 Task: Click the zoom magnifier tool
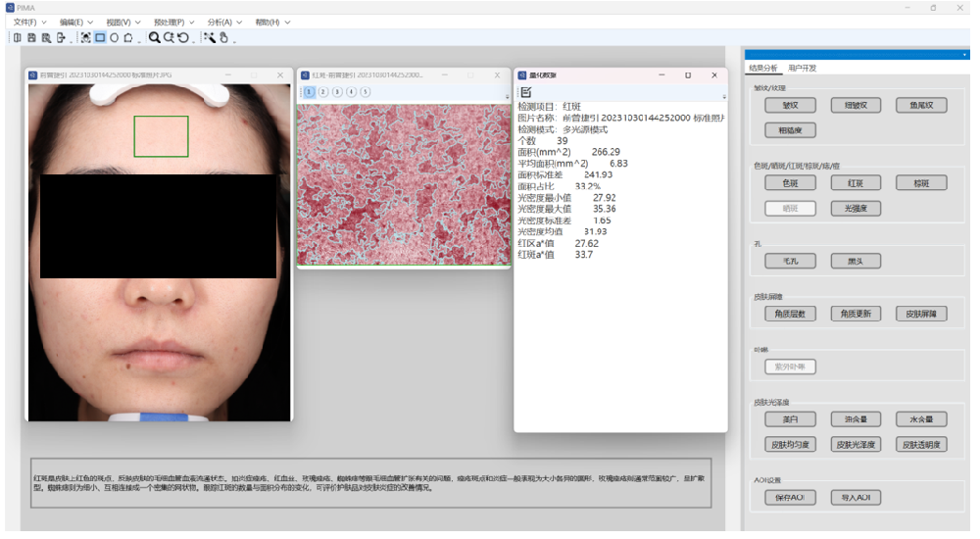154,37
